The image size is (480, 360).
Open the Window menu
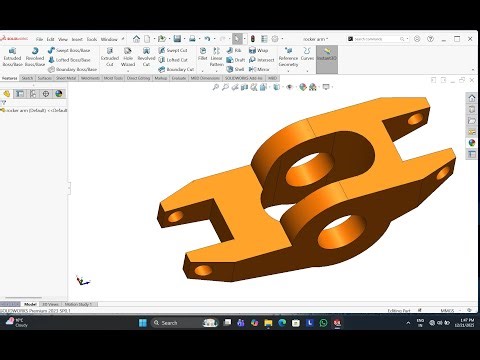click(x=109, y=39)
